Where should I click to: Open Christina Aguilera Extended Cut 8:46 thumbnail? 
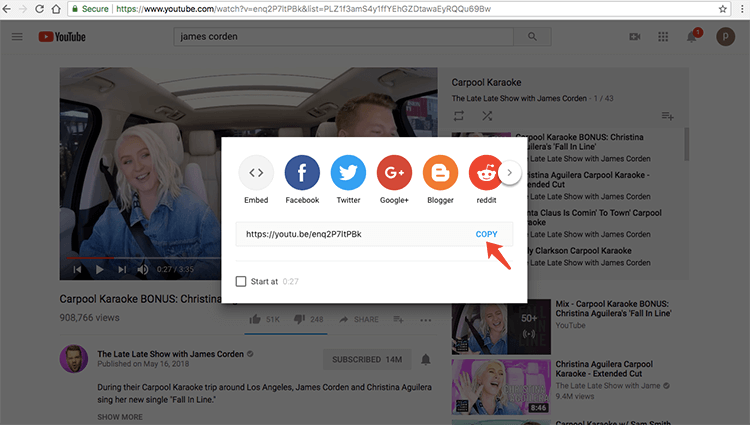coord(501,387)
